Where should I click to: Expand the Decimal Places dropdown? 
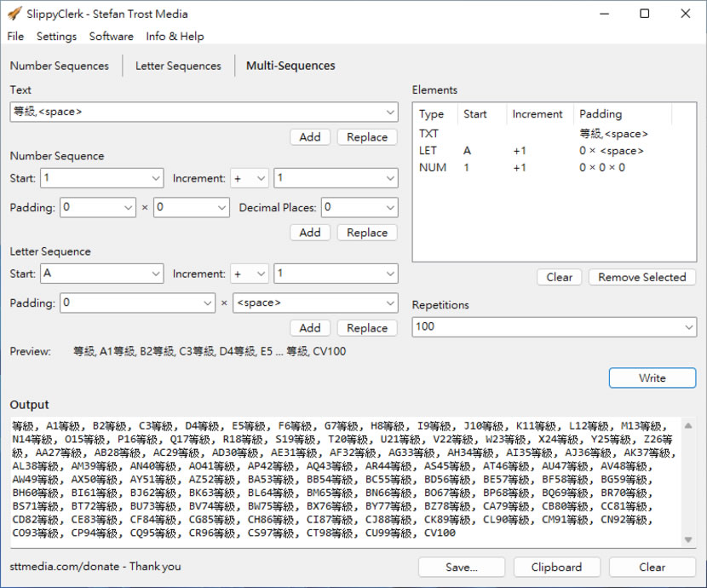pyautogui.click(x=390, y=207)
